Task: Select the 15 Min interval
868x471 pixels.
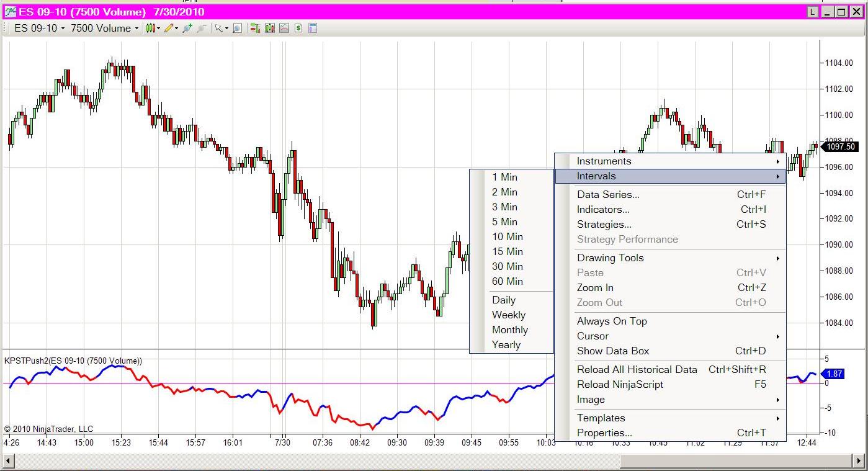Action: coord(511,251)
